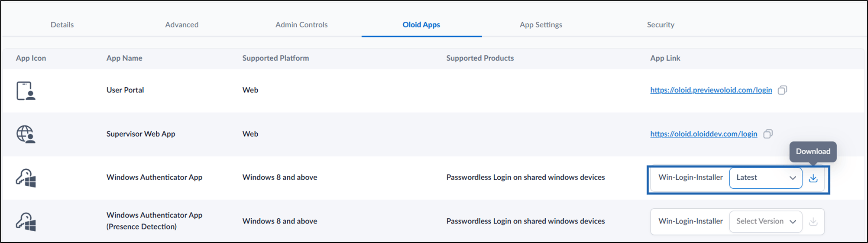Screen dimensions: 868x243
Task: Open the Admin Controls tab
Action: pos(301,25)
